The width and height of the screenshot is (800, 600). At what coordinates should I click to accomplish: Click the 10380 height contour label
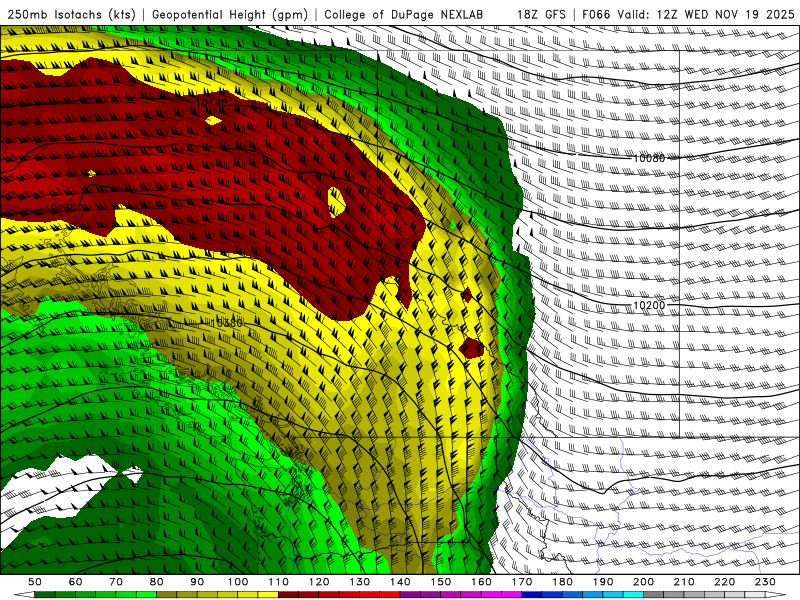[x=227, y=323]
